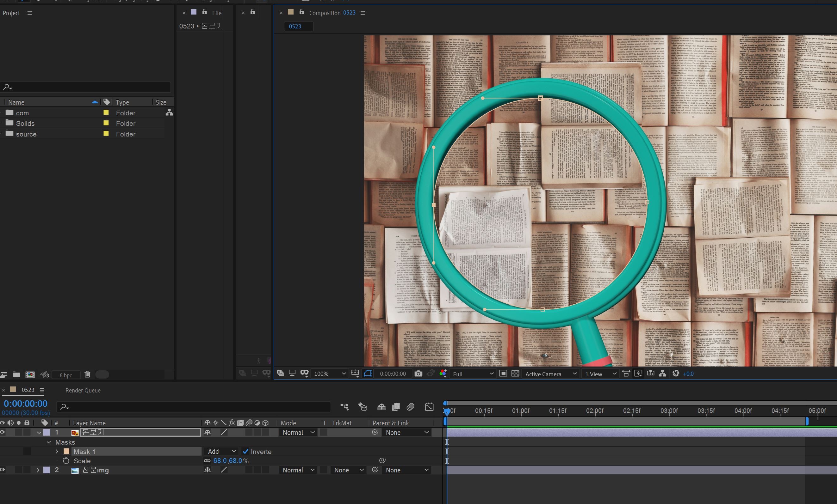Viewport: 837px width, 504px height.
Task: Open the Full resolution dropdown
Action: point(473,374)
